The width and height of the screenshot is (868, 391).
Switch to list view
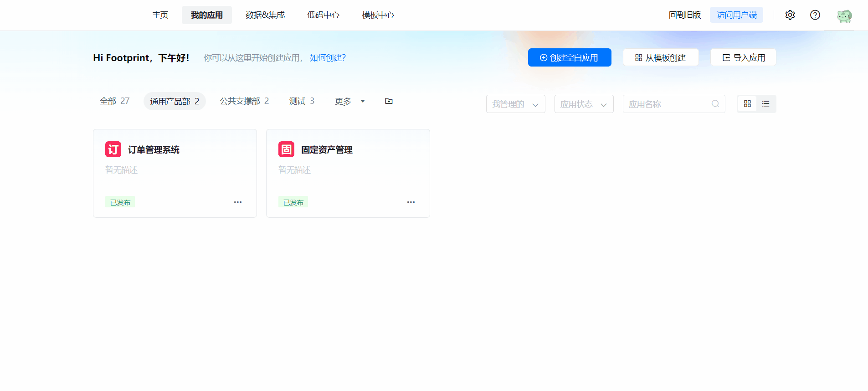(765, 104)
